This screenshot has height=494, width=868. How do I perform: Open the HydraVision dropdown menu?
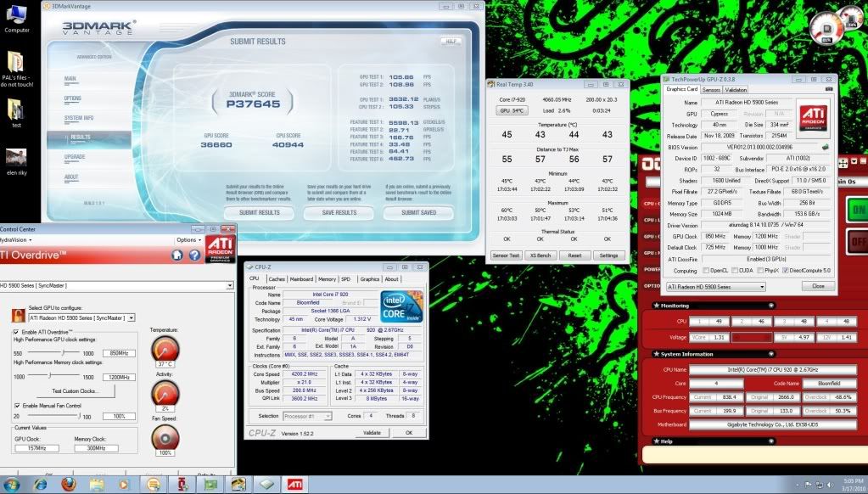coord(15,240)
